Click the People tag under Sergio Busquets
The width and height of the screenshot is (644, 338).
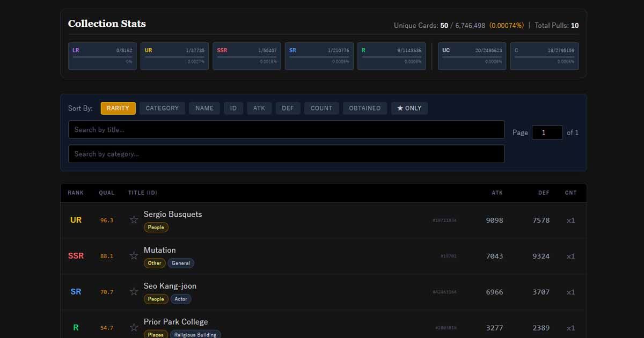point(156,227)
